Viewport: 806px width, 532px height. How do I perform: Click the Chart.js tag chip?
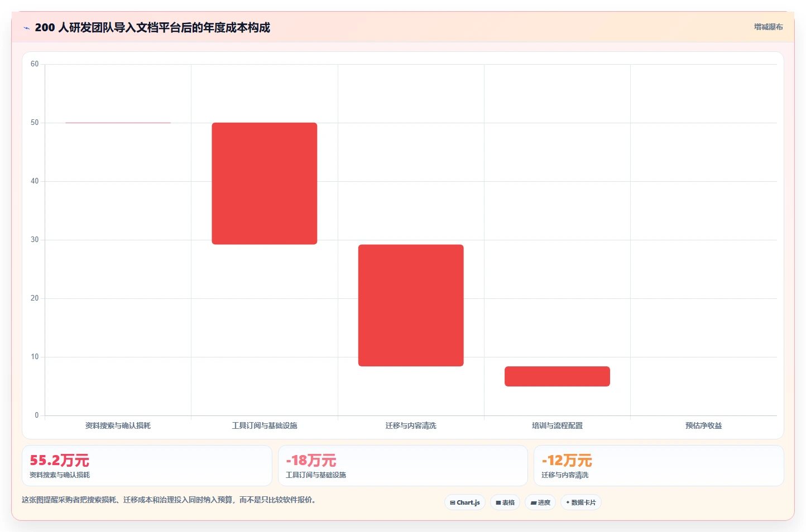pyautogui.click(x=465, y=502)
